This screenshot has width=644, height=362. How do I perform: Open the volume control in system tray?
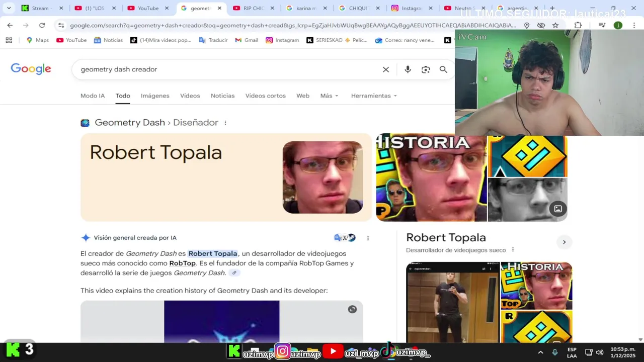(x=600, y=352)
